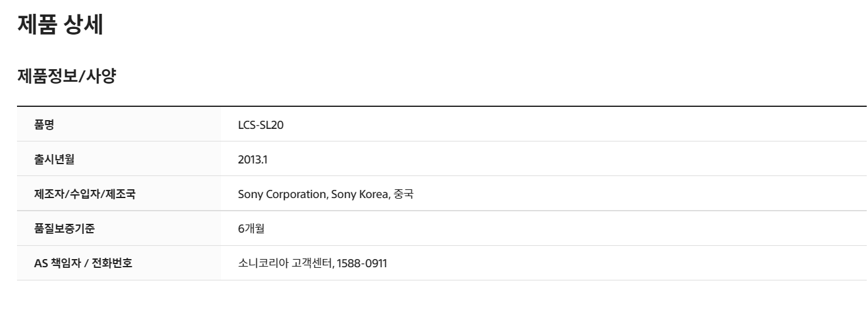Image resolution: width=868 pixels, height=310 pixels.
Task: Select the 품명 row label
Action: point(44,125)
